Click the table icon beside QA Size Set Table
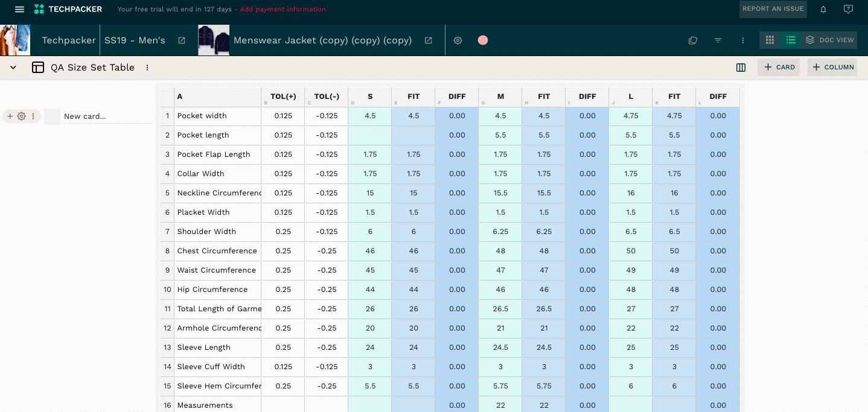Image resolution: width=868 pixels, height=412 pixels. 38,68
